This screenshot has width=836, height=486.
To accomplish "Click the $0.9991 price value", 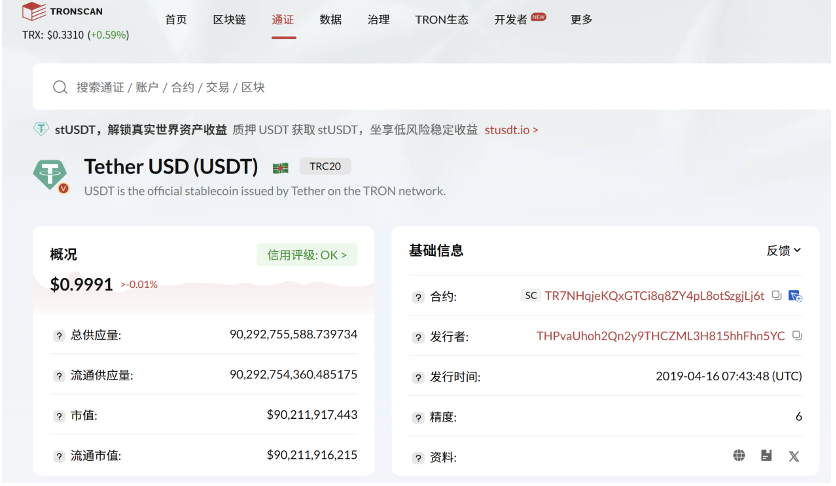I will click(x=82, y=285).
